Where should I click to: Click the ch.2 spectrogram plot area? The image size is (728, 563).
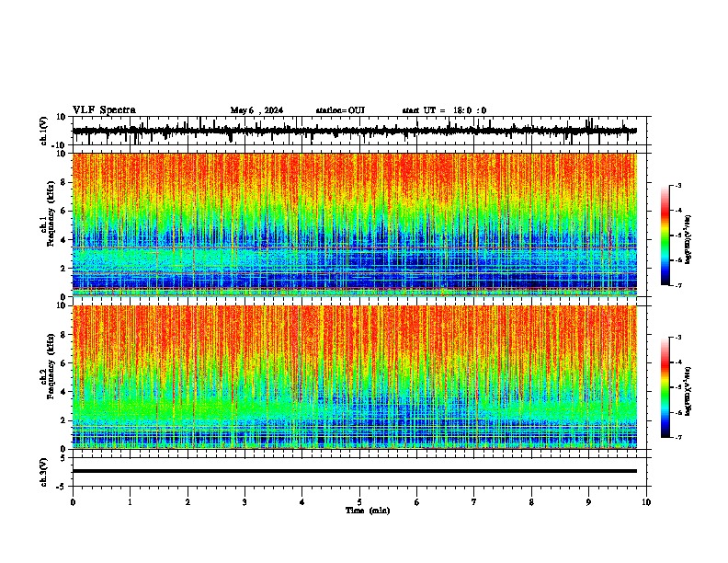(355, 377)
